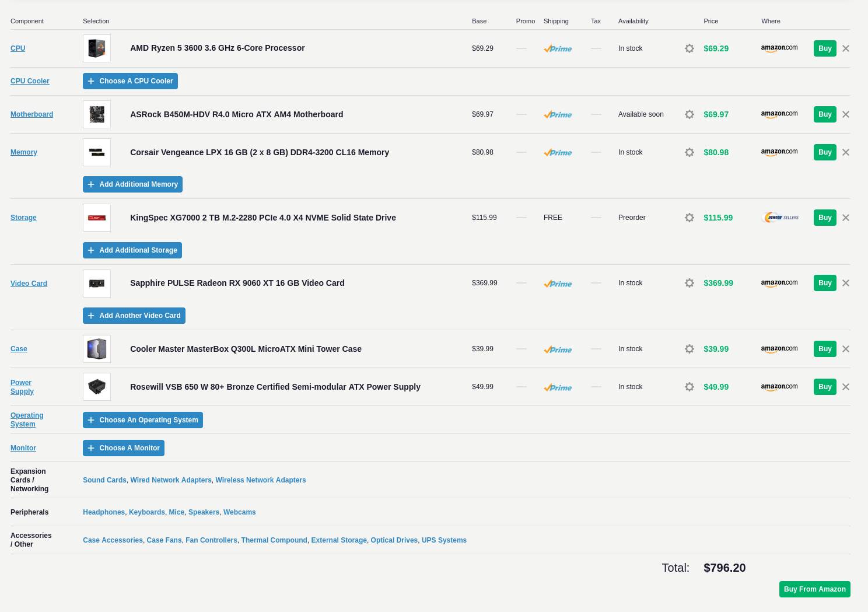Open the Motherboard component link
The width and height of the screenshot is (868, 612).
[32, 114]
